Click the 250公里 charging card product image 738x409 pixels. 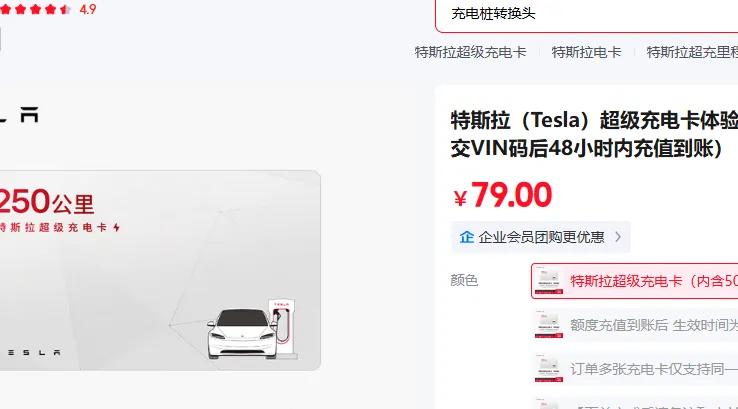[x=160, y=270]
